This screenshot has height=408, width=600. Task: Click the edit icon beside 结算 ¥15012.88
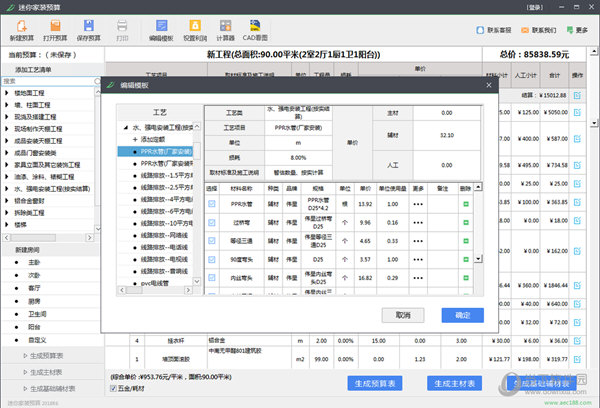pyautogui.click(x=577, y=95)
